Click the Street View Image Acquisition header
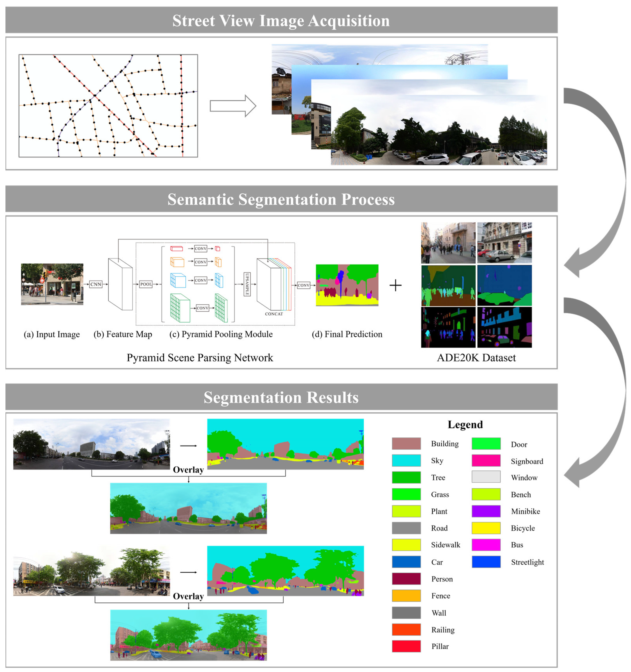The height and width of the screenshot is (672, 631). point(281,20)
